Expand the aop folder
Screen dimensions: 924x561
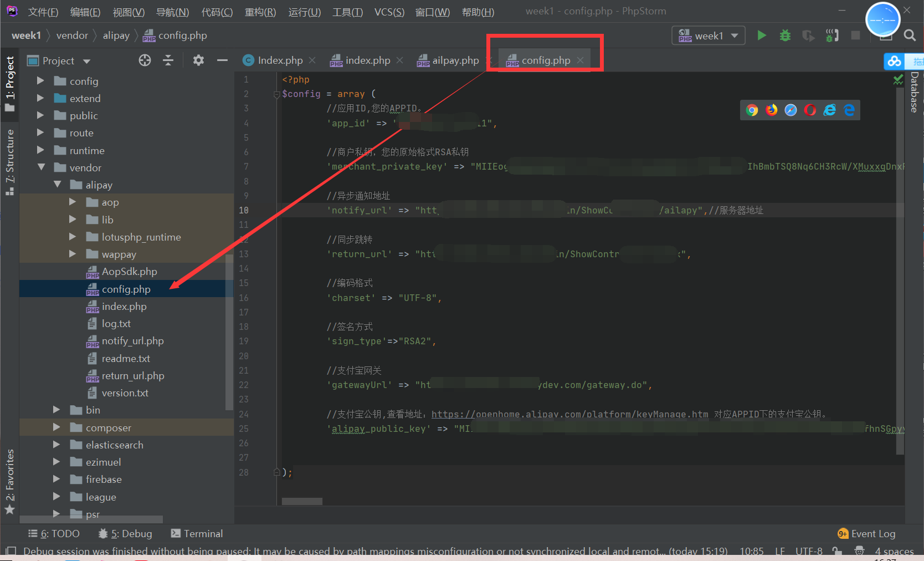point(73,202)
